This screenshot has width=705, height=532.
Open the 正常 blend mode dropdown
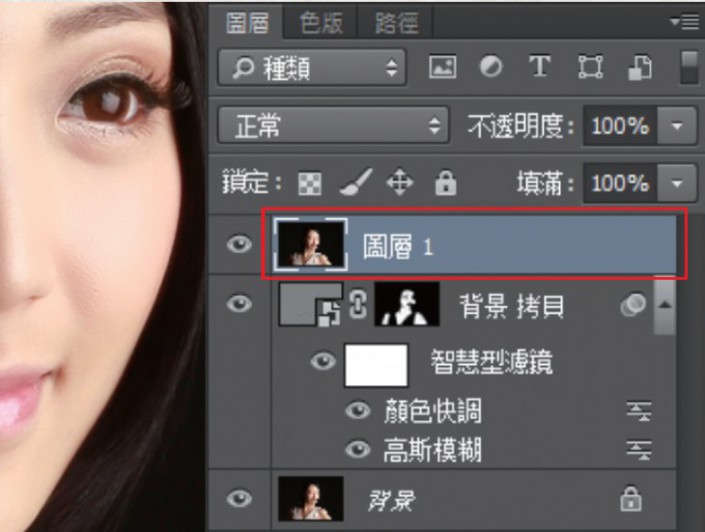333,125
